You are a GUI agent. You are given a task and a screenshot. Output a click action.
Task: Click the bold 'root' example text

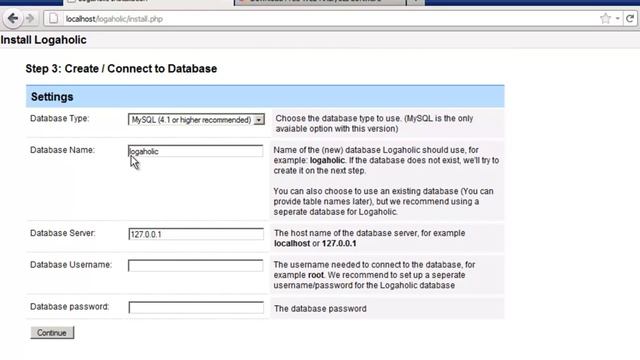tap(316, 275)
